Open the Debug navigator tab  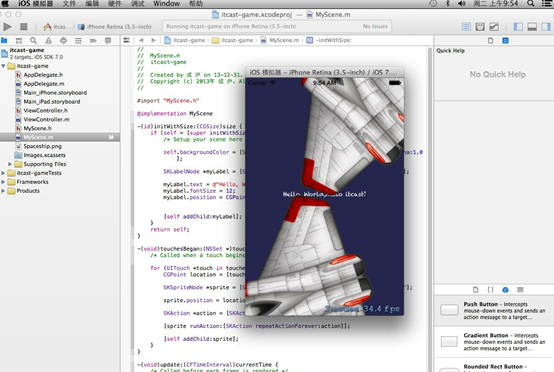78,41
